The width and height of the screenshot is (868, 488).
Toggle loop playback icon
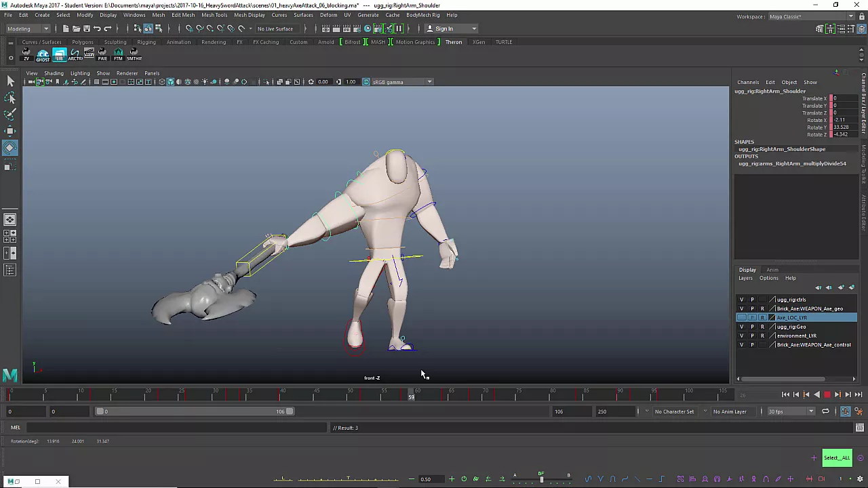pyautogui.click(x=825, y=411)
